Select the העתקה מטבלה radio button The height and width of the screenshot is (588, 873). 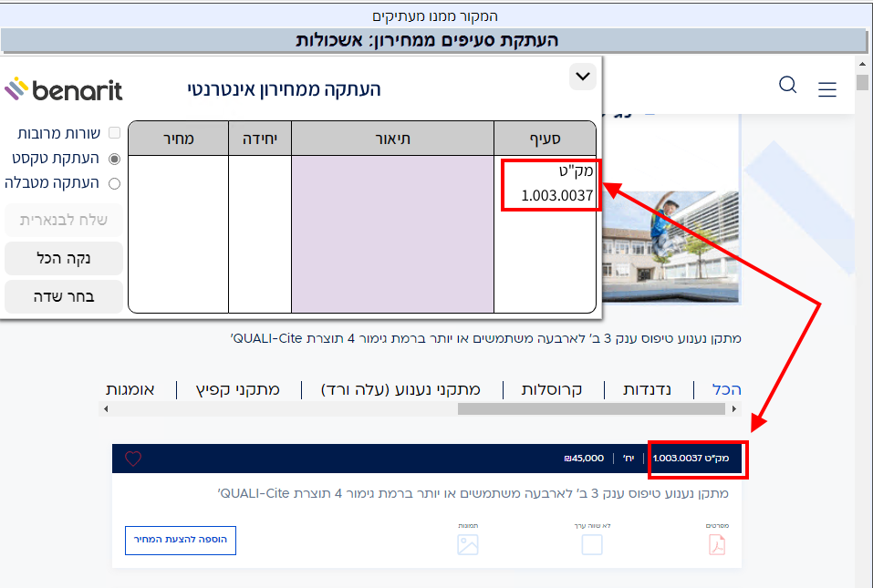[115, 182]
